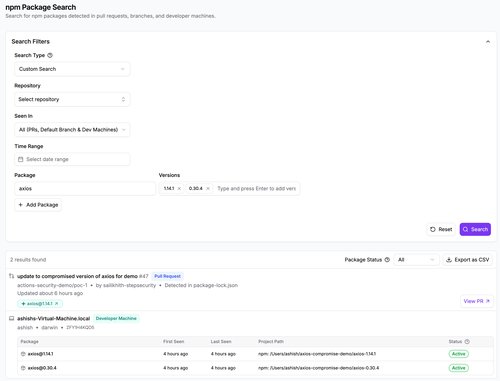Remove version 0.30.4 tag
The width and height of the screenshot is (500, 381).
point(208,189)
